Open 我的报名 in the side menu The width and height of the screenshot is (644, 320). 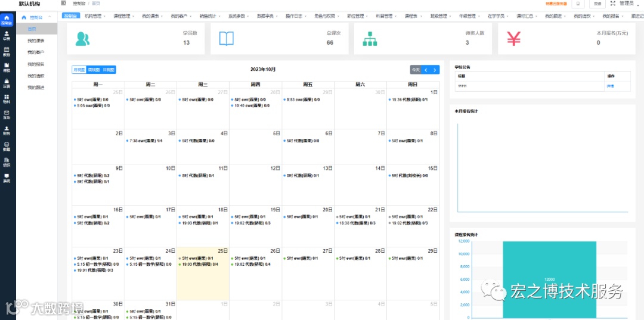point(37,64)
